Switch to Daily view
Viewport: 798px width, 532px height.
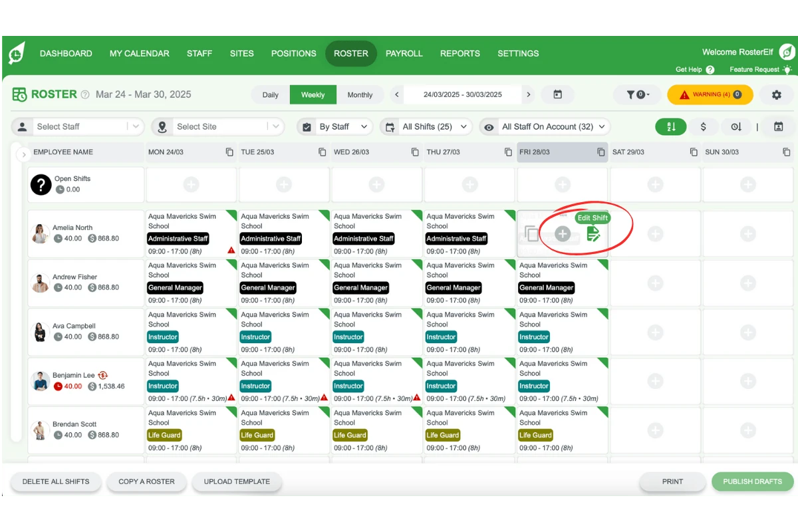pos(271,94)
